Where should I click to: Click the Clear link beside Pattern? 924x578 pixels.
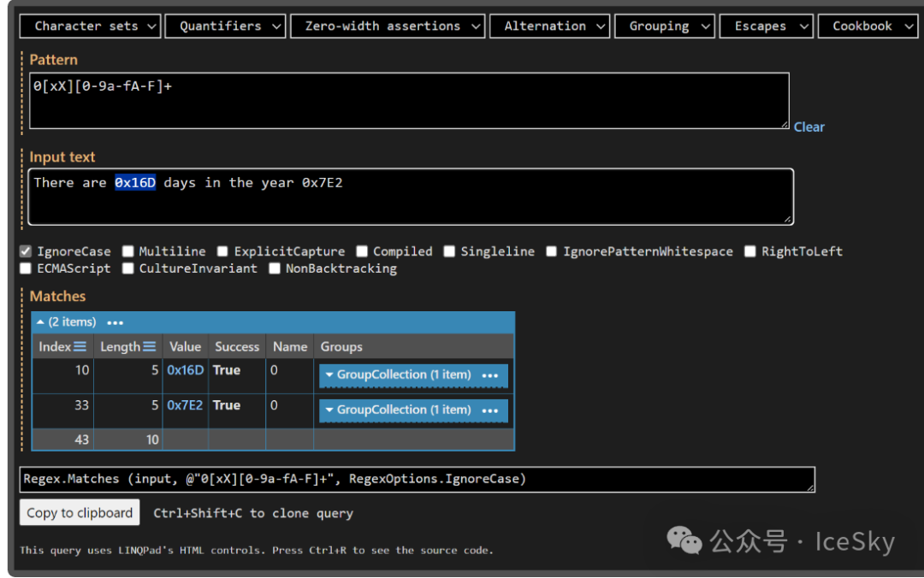tap(808, 127)
